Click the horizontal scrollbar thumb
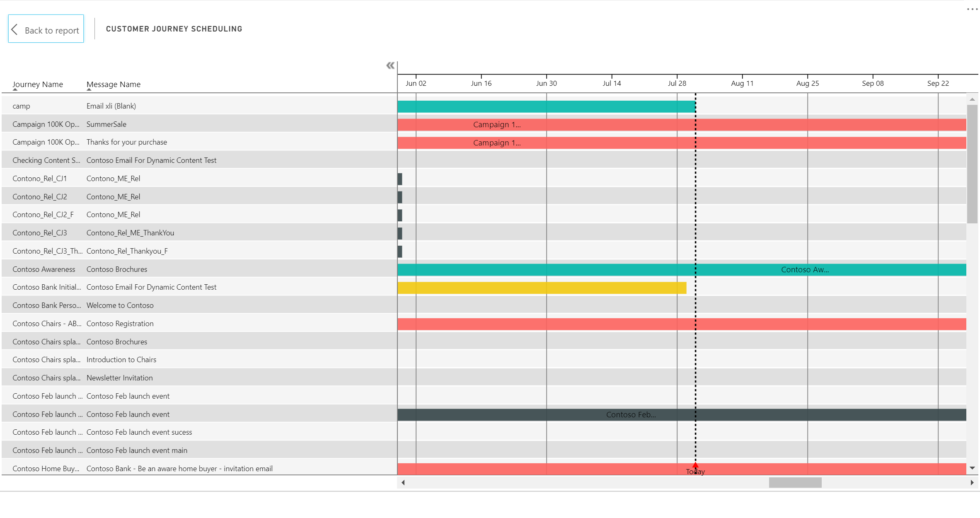980x518 pixels. [795, 482]
